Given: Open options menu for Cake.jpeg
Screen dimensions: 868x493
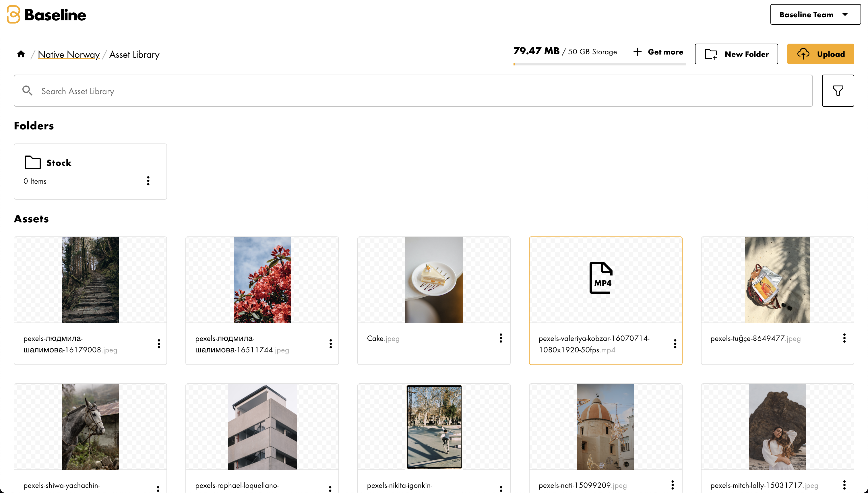Looking at the screenshot, I should pos(501,338).
